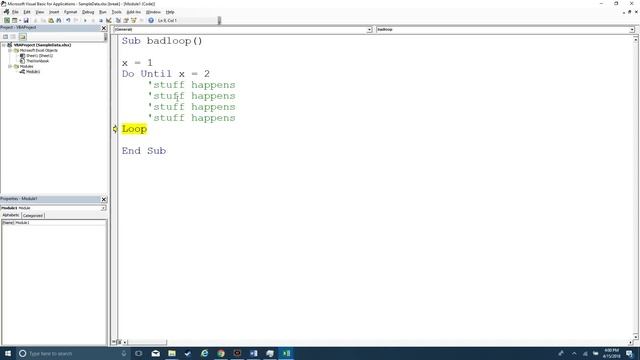Click the code window vertical scrollbar up arrow

pyautogui.click(x=636, y=40)
